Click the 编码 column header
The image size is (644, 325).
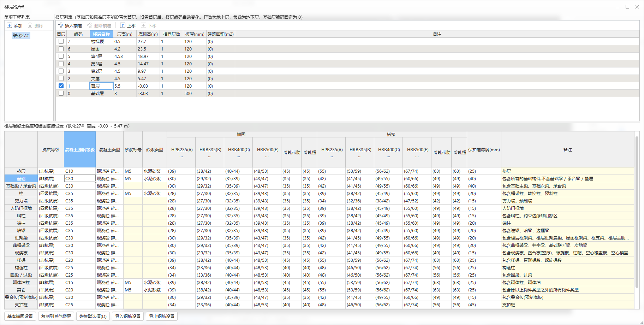click(78, 34)
